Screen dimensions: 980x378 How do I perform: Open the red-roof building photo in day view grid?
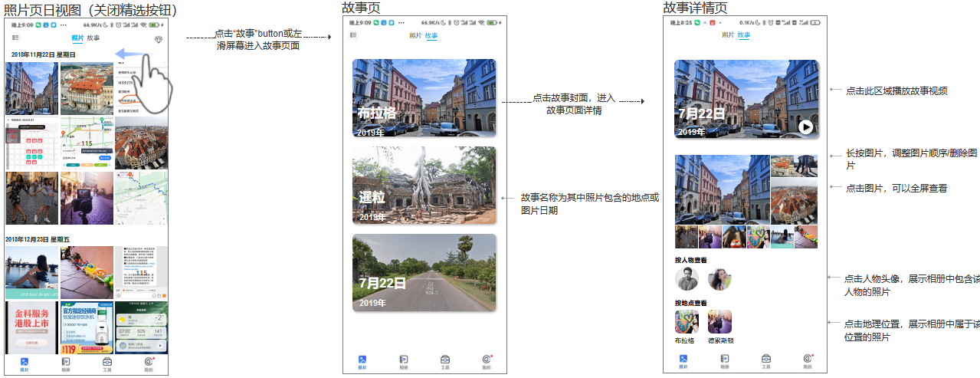[x=86, y=88]
